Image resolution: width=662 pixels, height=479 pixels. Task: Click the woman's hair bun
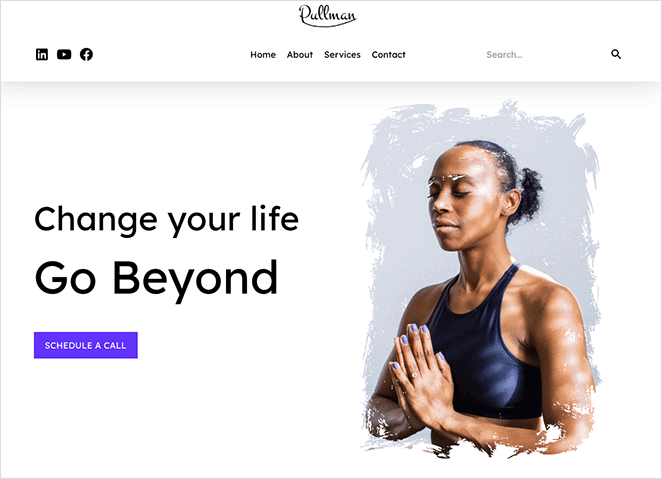[529, 192]
